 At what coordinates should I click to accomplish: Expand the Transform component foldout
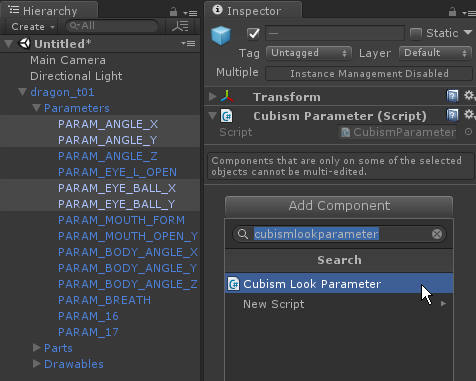pyautogui.click(x=212, y=96)
